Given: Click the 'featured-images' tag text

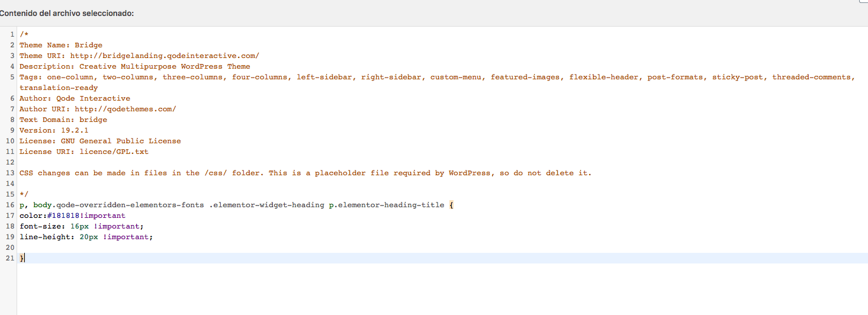Looking at the screenshot, I should pyautogui.click(x=525, y=77).
